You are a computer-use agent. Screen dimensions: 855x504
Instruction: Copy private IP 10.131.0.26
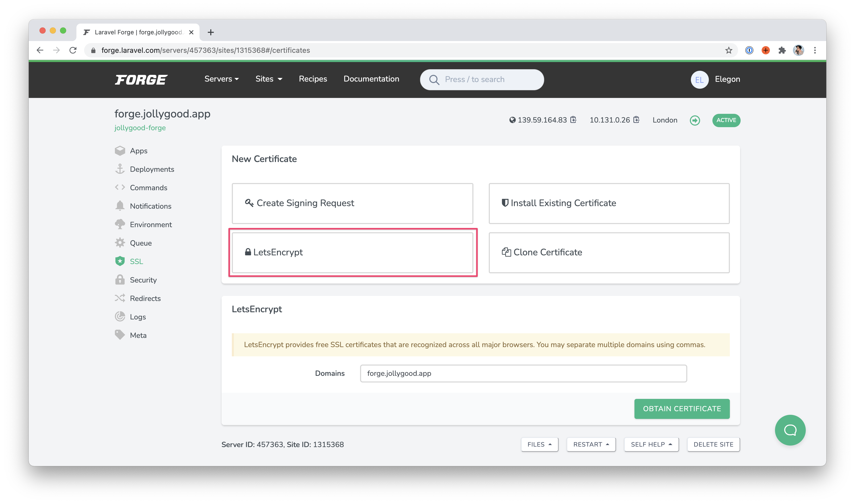click(x=636, y=120)
